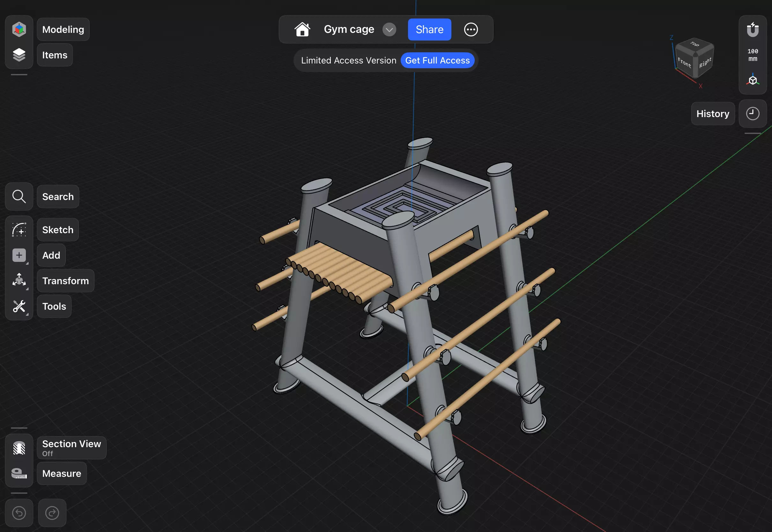Go home via house icon
Viewport: 772px width, 532px height.
(x=302, y=29)
